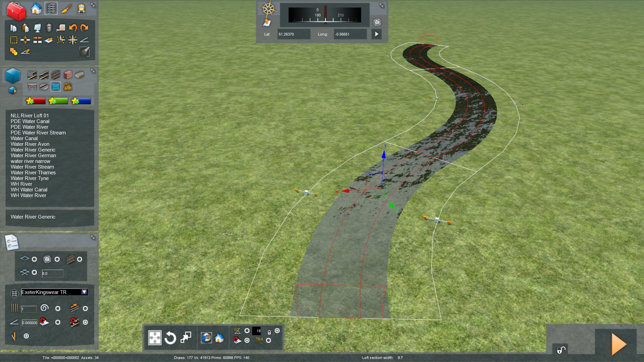Expand coordinates panel with arrow button
The width and height of the screenshot is (644, 362).
coord(376,34)
